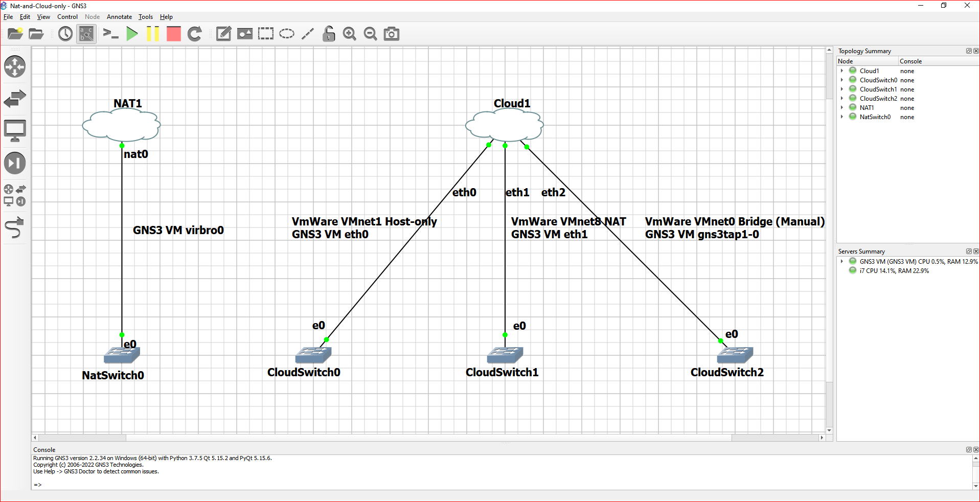Expand GNS3 VM server in Servers Summary

(841, 261)
